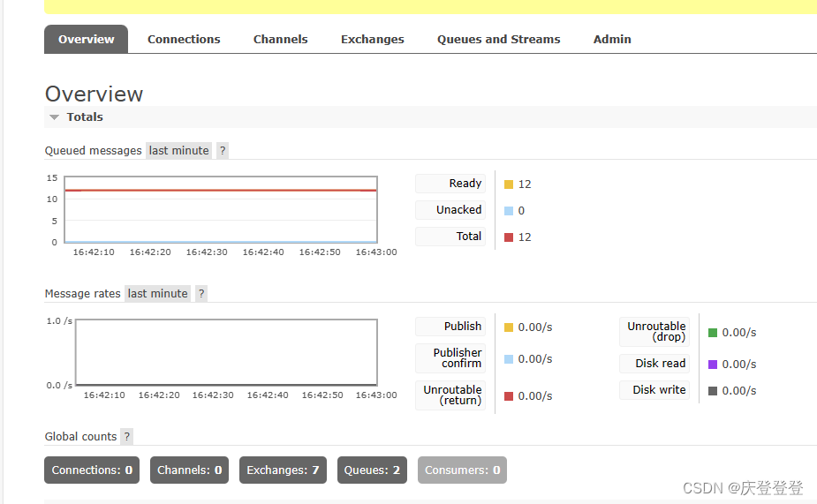Click the purple Disk read swatch
Image resolution: width=817 pixels, height=504 pixels.
point(713,365)
